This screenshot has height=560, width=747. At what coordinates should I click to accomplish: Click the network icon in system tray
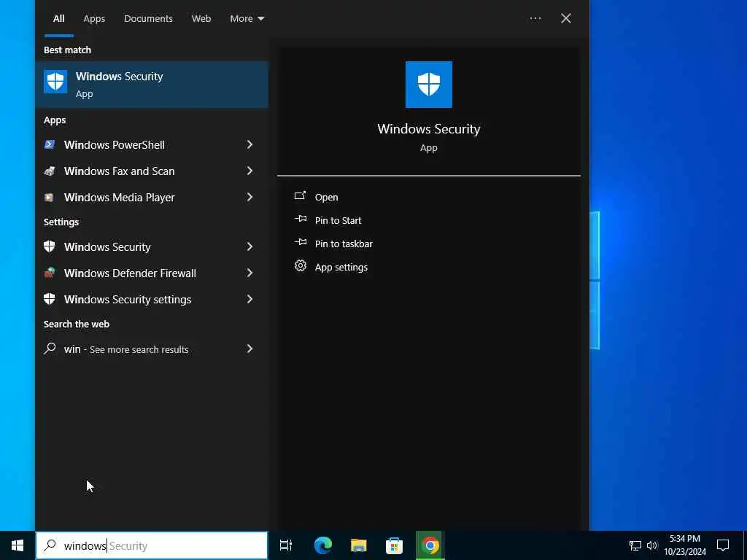[635, 545]
